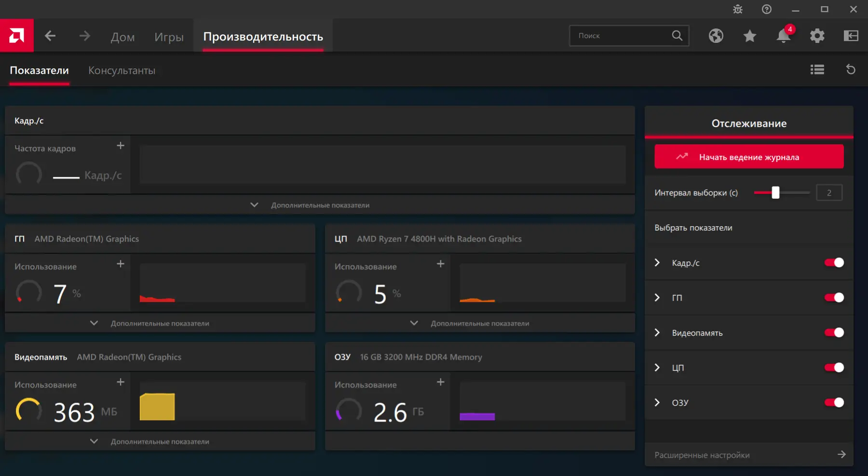Expand the ЦП tracking options chevron

pyautogui.click(x=657, y=367)
